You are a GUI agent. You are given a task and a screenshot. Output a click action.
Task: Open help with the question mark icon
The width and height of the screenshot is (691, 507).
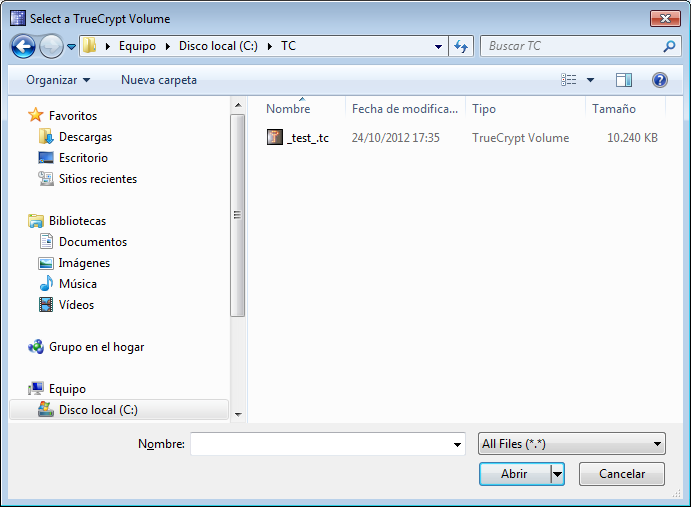660,80
